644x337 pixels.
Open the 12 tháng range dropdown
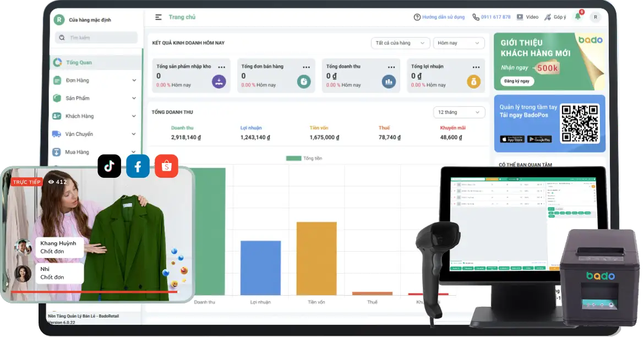coord(459,112)
